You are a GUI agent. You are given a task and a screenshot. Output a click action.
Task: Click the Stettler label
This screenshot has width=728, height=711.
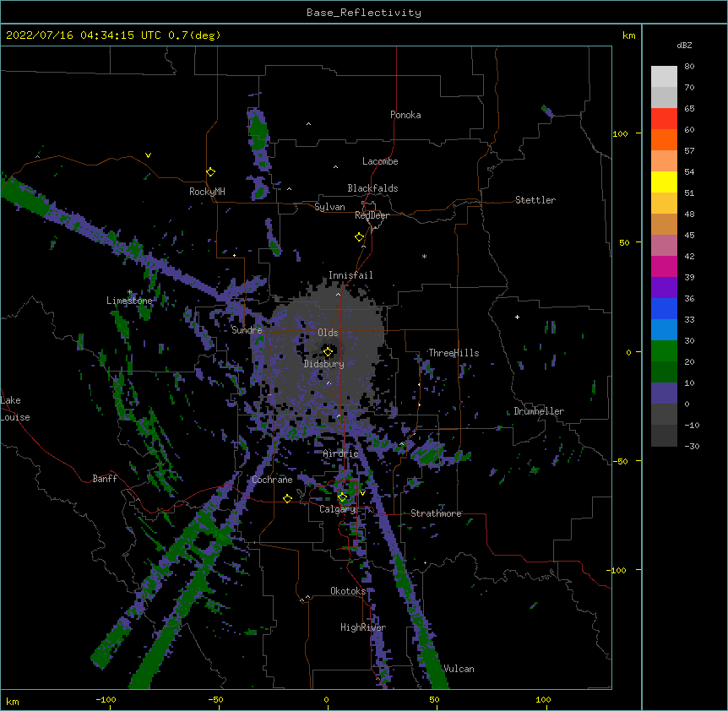(x=535, y=200)
